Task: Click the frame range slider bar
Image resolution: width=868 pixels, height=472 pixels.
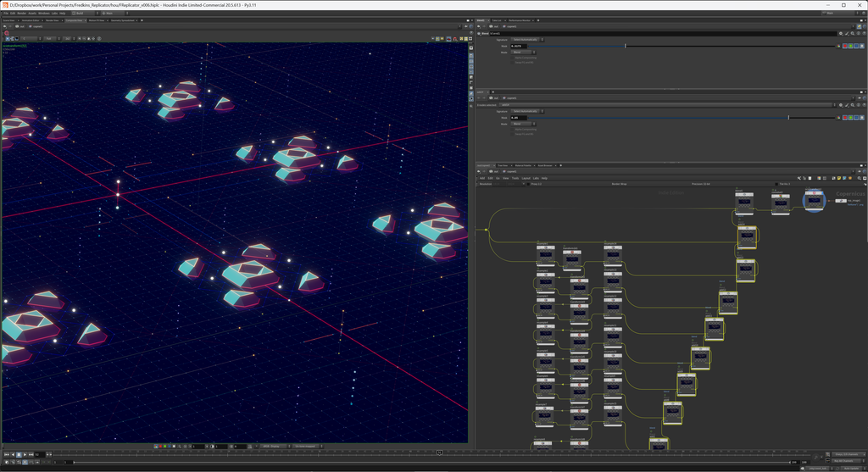Action: [x=431, y=462]
